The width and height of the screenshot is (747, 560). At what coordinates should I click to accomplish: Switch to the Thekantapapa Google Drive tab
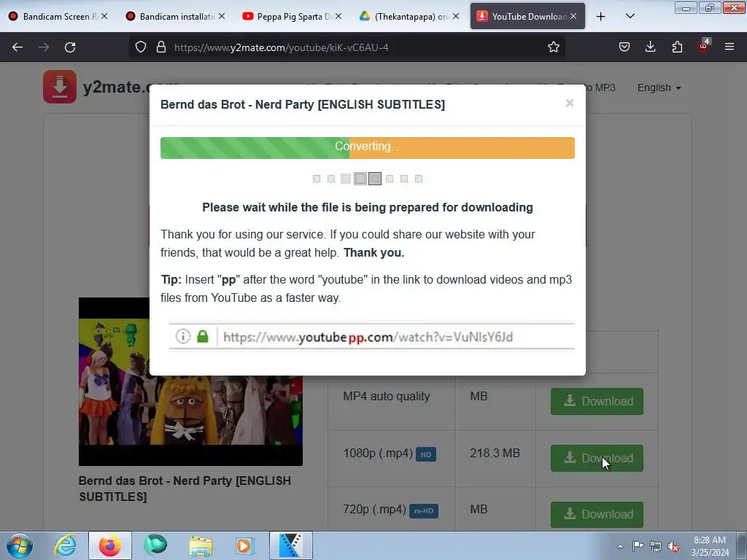(409, 17)
